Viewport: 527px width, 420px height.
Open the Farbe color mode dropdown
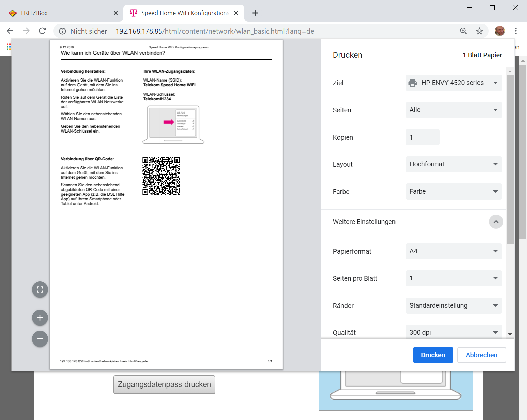[x=454, y=192]
